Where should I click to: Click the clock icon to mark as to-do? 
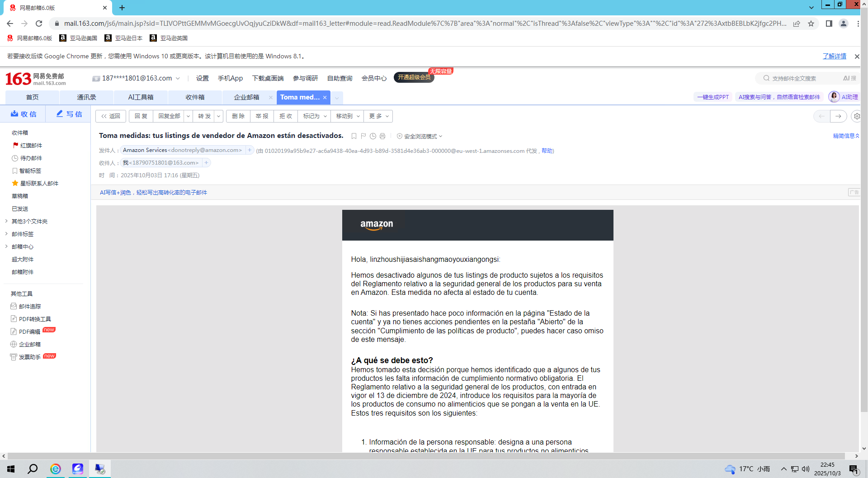373,136
